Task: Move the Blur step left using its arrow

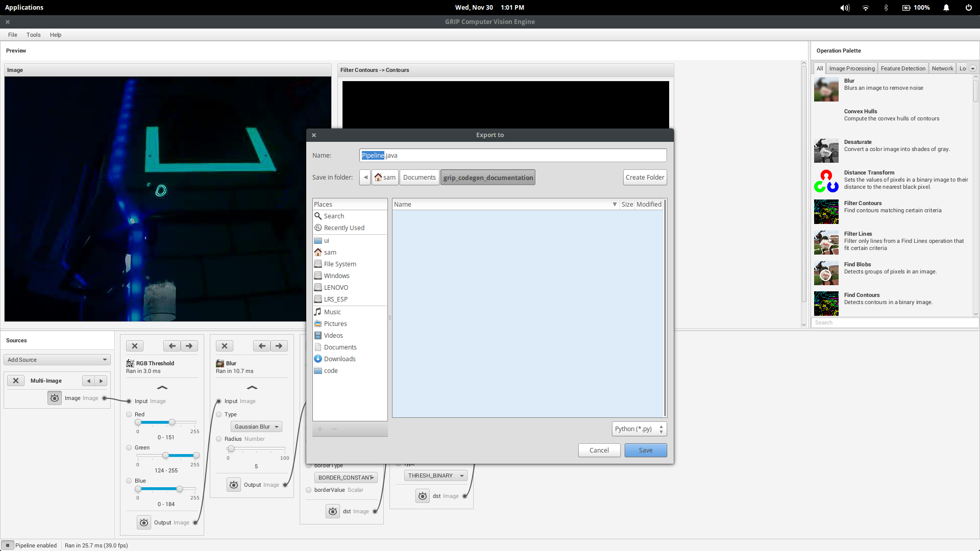Action: pyautogui.click(x=262, y=346)
